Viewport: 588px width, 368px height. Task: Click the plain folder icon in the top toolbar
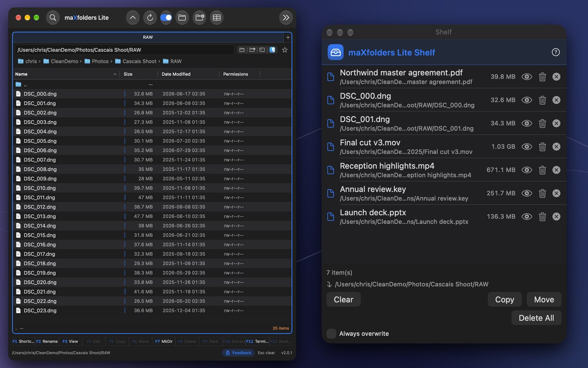[182, 18]
